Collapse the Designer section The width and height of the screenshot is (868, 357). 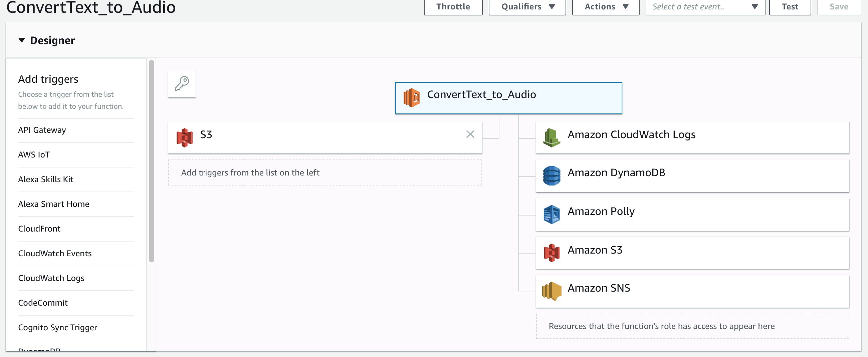(x=22, y=40)
